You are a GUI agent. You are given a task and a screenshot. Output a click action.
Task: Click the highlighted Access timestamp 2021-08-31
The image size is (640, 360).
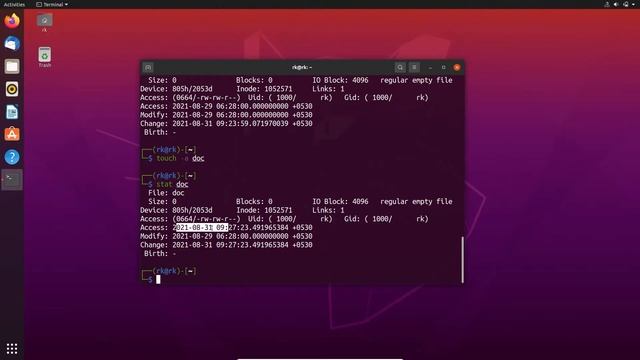201,228
